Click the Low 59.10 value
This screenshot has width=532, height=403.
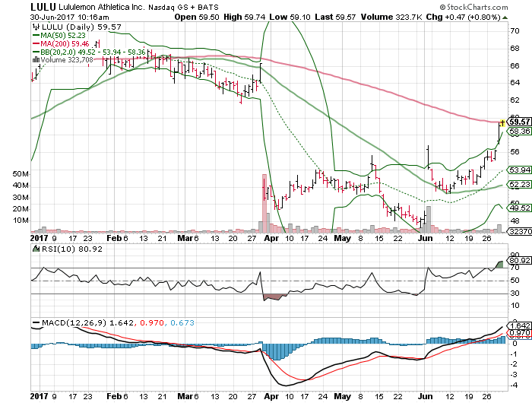pyautogui.click(x=290, y=17)
